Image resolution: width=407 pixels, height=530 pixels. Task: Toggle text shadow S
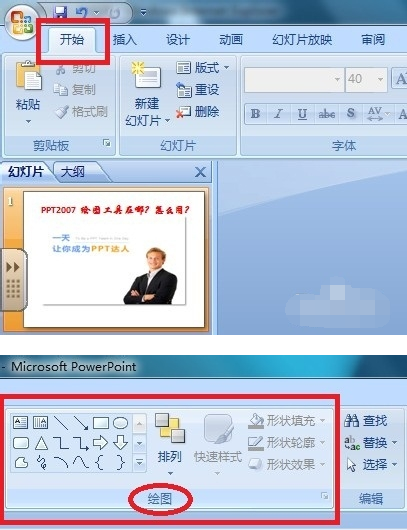pyautogui.click(x=351, y=114)
